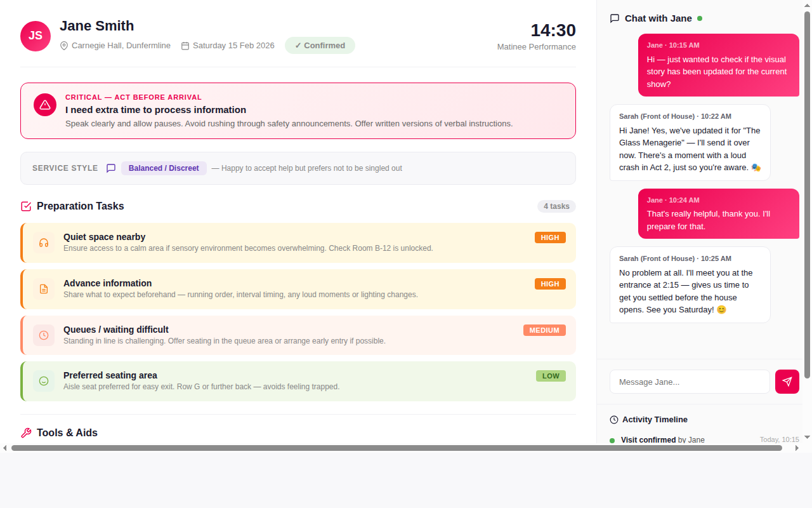Click the checklist icon beside Preparation Tasks
812x508 pixels.
25,206
